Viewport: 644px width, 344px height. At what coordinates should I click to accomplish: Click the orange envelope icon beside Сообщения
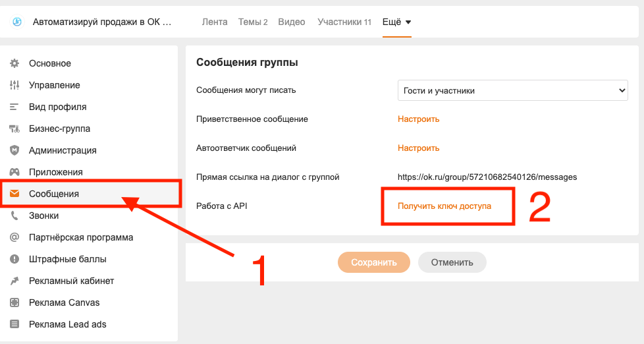pyautogui.click(x=14, y=194)
